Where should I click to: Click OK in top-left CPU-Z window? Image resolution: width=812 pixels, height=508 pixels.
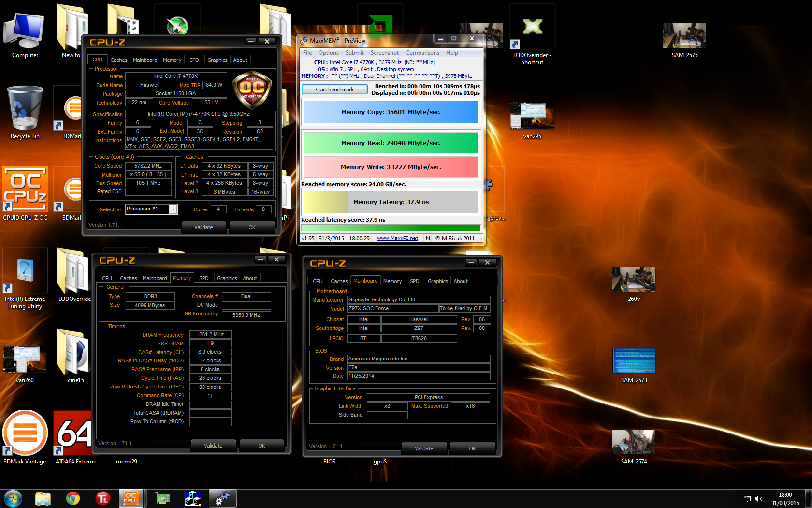click(x=252, y=227)
